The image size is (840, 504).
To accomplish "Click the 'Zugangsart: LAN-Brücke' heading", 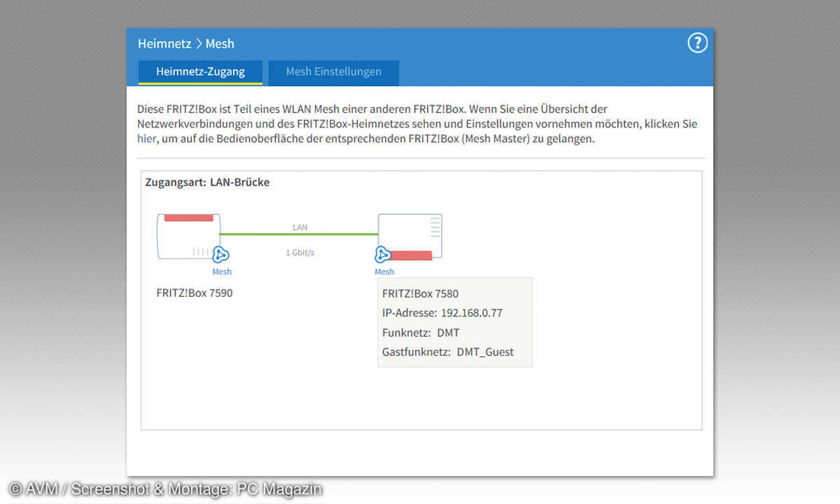I will point(207,182).
